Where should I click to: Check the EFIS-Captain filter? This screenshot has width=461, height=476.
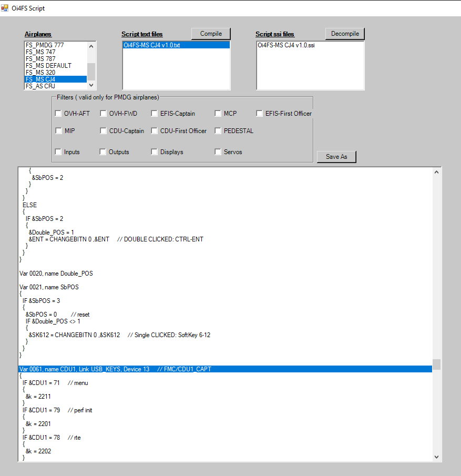click(x=154, y=113)
